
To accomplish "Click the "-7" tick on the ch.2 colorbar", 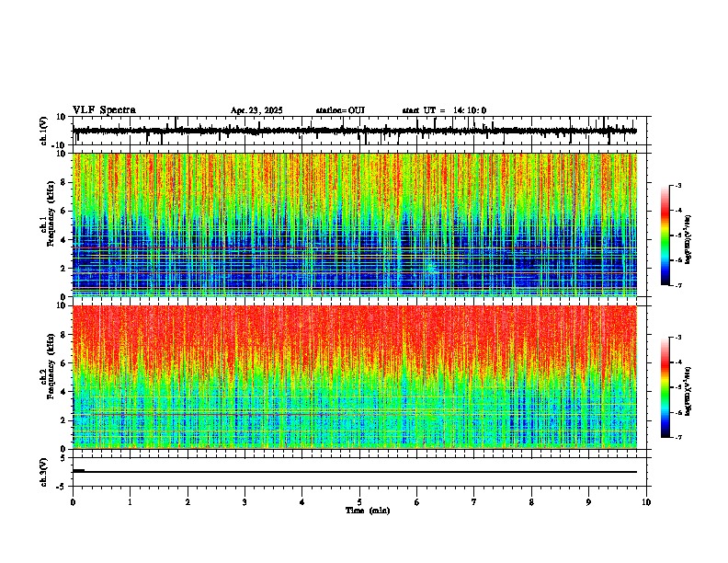I will tap(678, 438).
